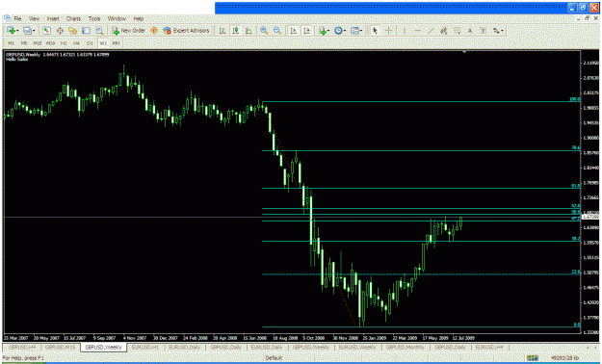Set timeframe to H1
602x364 pixels.
pyautogui.click(x=64, y=43)
